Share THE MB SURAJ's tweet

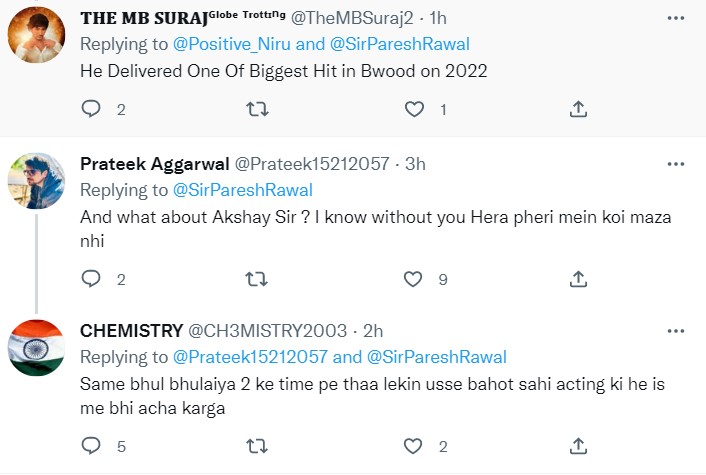pos(577,108)
